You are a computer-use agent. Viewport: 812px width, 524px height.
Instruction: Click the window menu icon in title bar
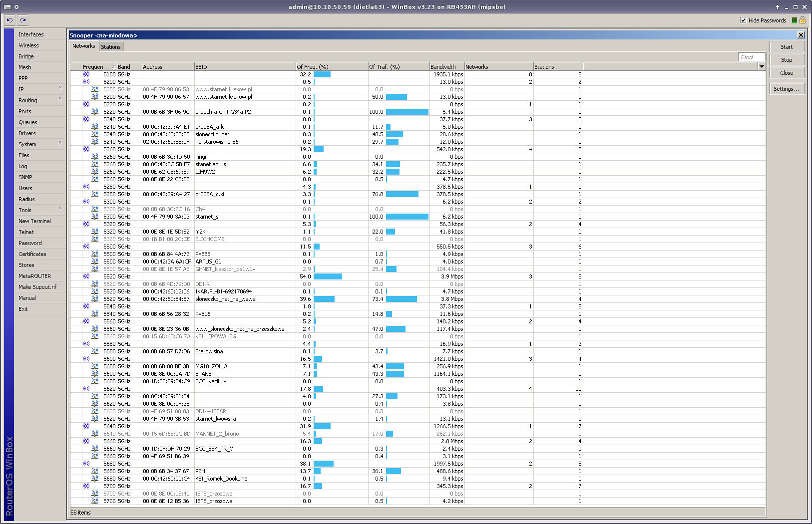click(x=7, y=7)
